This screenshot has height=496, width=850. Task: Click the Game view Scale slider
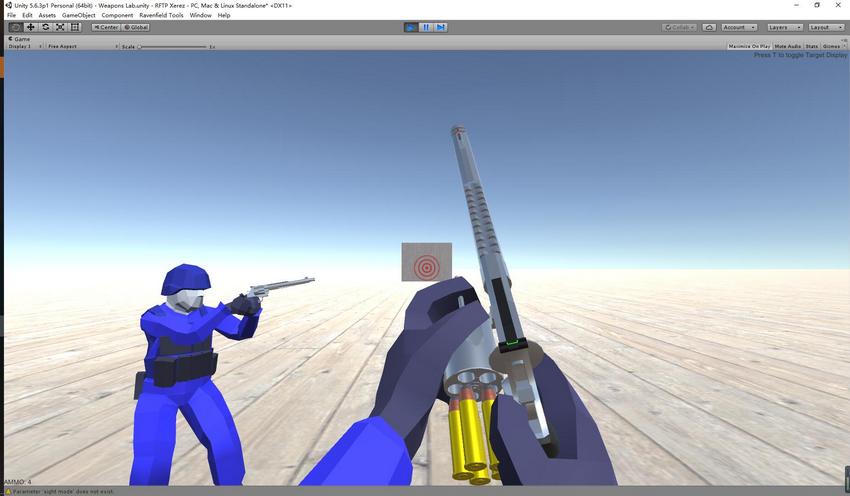[172, 46]
